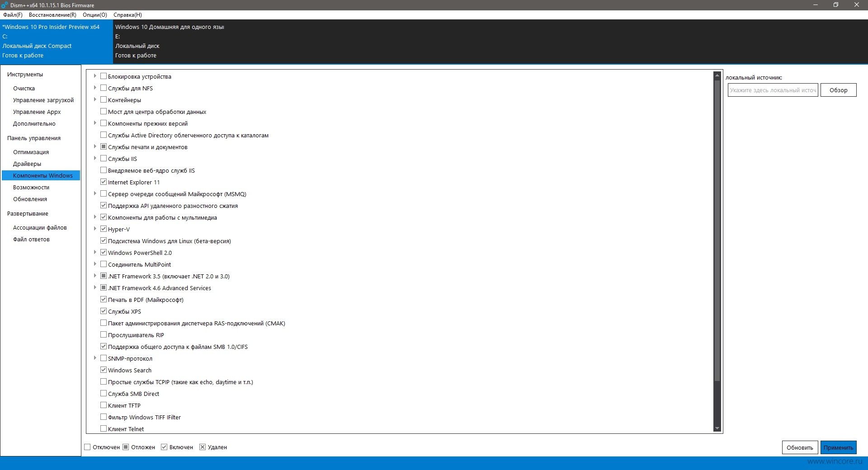868x470 pixels.
Task: Select the Windows 10 Домашняя image tile
Action: point(170,41)
